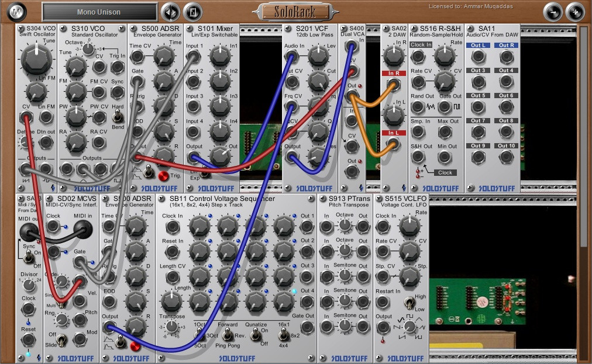Click the save preset icon
This screenshot has height=364, width=592.
(x=192, y=12)
